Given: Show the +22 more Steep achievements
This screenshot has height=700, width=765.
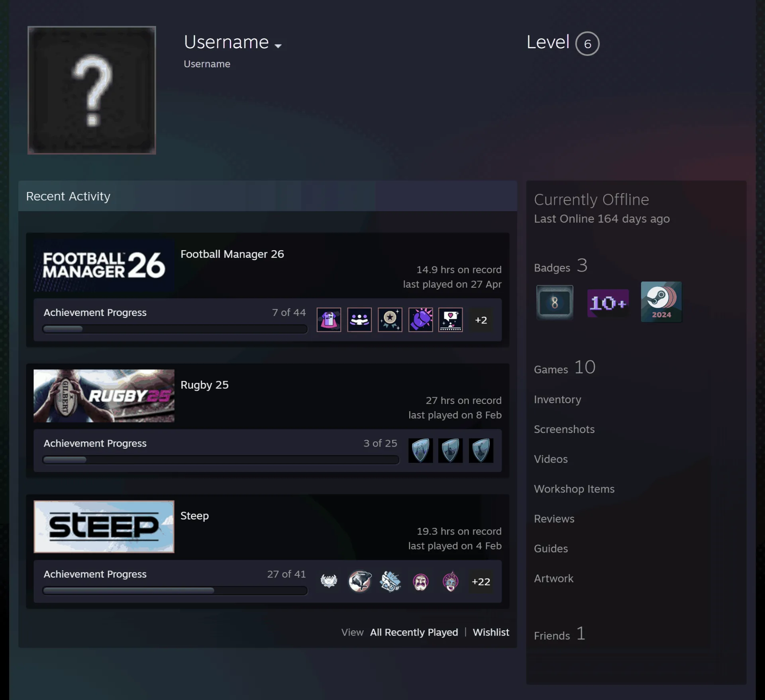Looking at the screenshot, I should point(481,582).
